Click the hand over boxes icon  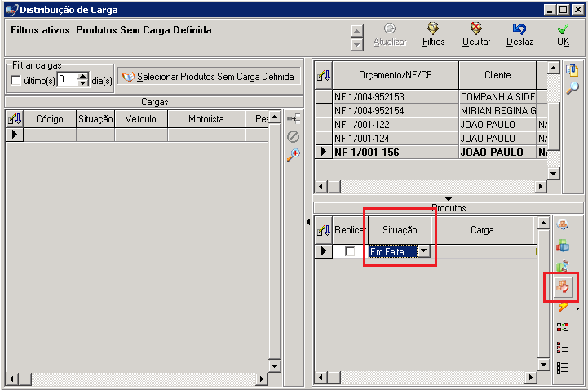coord(563,287)
